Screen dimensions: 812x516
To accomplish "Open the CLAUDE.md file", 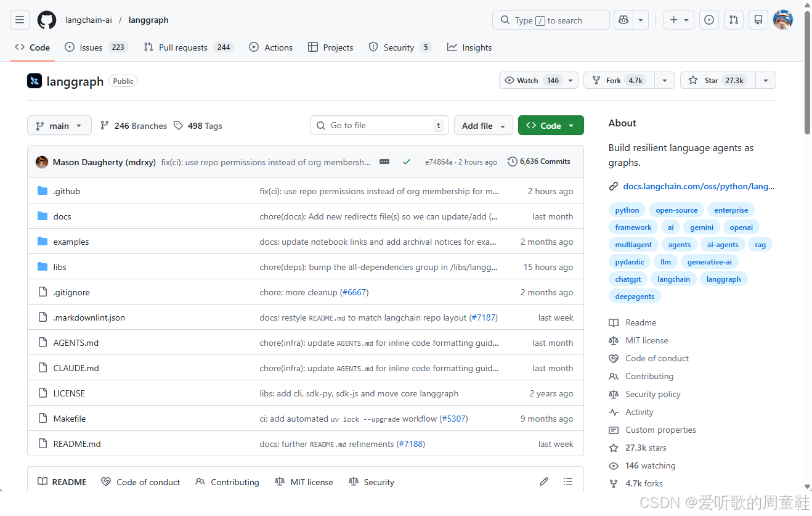I will click(76, 368).
